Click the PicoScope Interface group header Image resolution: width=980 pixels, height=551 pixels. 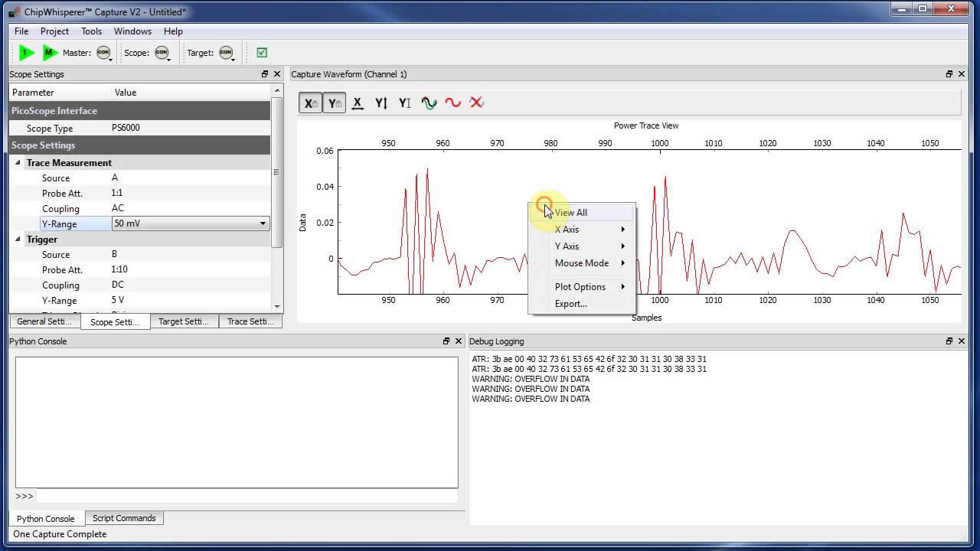pos(140,111)
